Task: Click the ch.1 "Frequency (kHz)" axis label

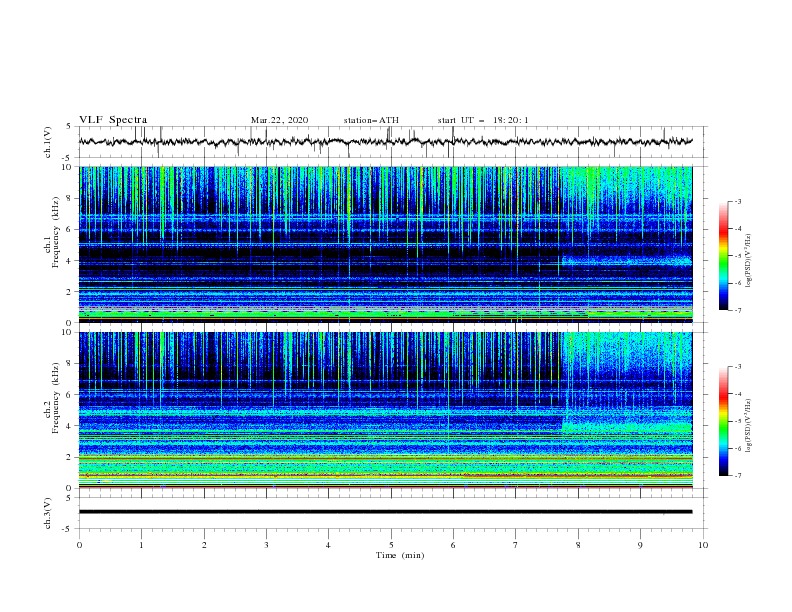Action: click(x=56, y=231)
